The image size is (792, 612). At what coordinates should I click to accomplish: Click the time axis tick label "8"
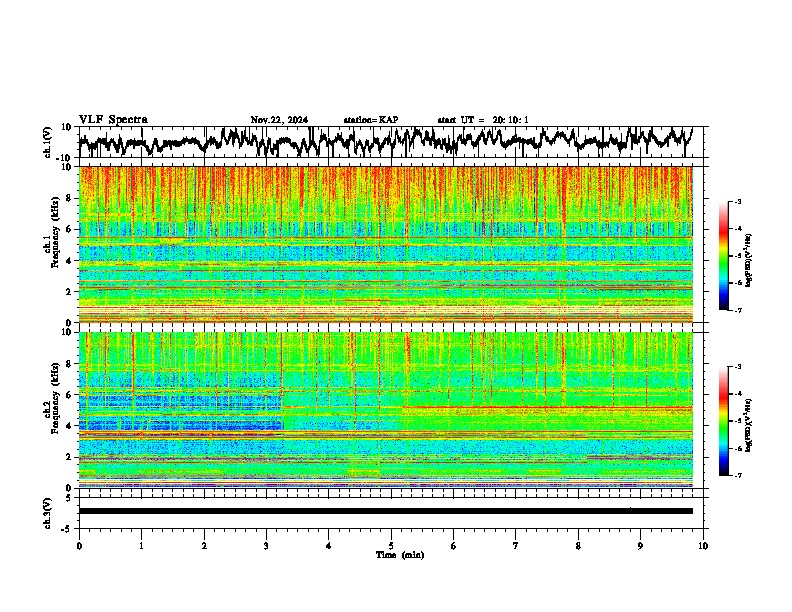578,546
